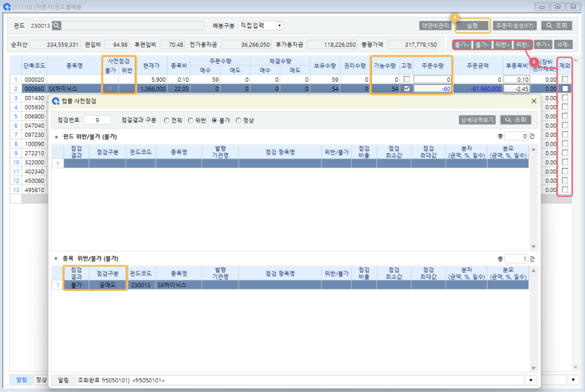Check 제외 checkbox for row 495810
585x392 pixels.
(x=565, y=190)
